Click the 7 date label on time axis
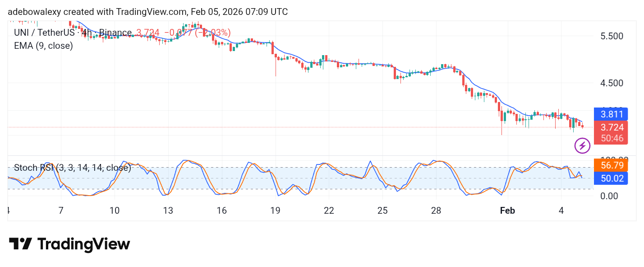This screenshot has width=644, height=267. click(61, 211)
